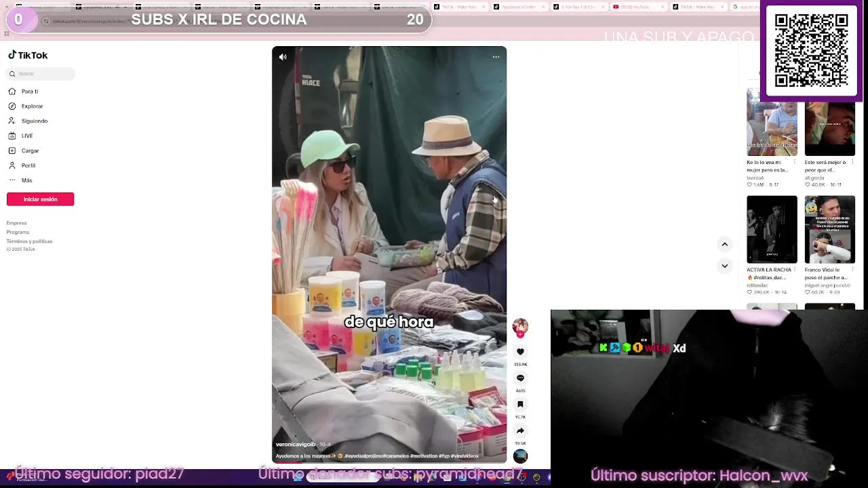Open Términos y políticas link
Image resolution: width=868 pixels, height=488 pixels.
click(29, 241)
